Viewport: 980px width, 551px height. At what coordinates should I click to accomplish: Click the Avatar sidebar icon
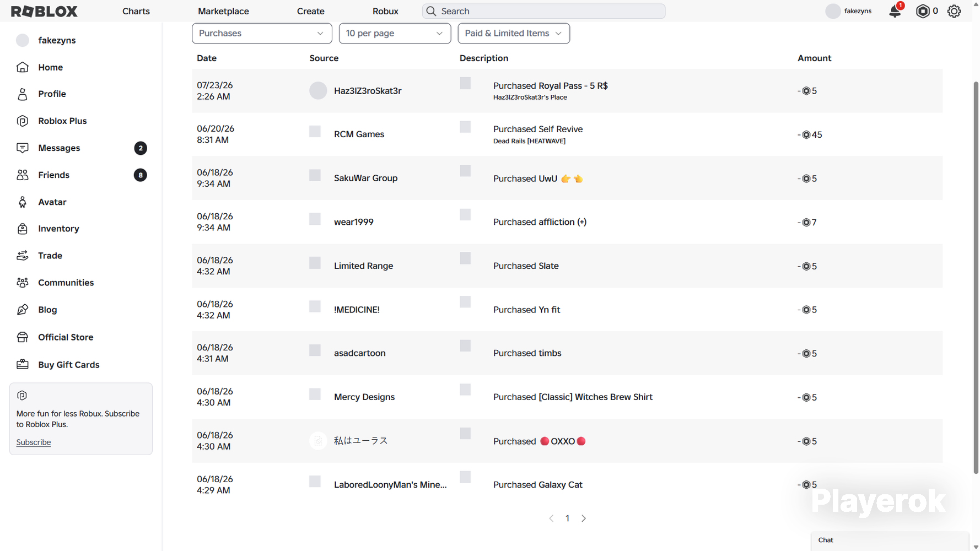(23, 202)
